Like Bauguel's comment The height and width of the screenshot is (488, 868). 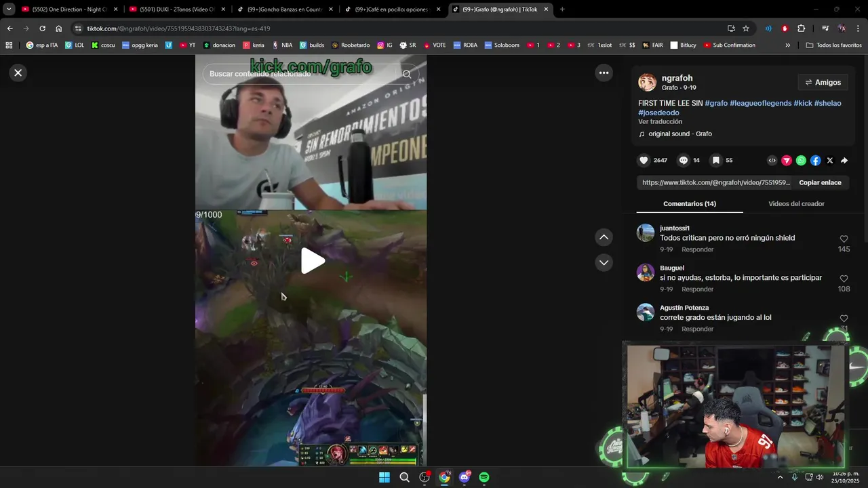(x=844, y=279)
